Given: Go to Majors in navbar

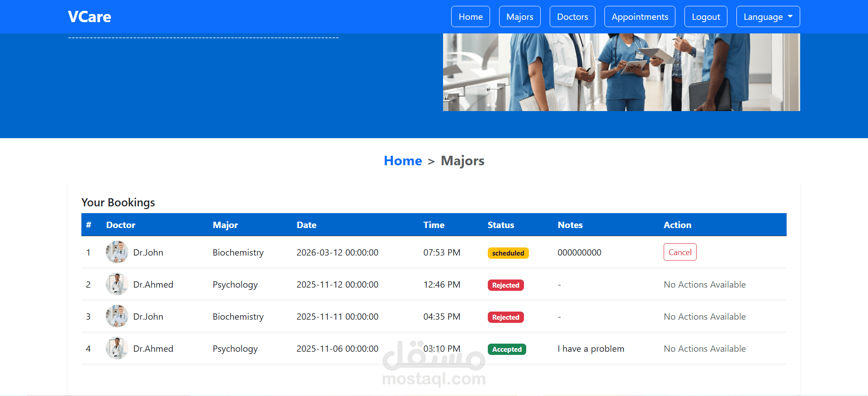Looking at the screenshot, I should tap(520, 17).
